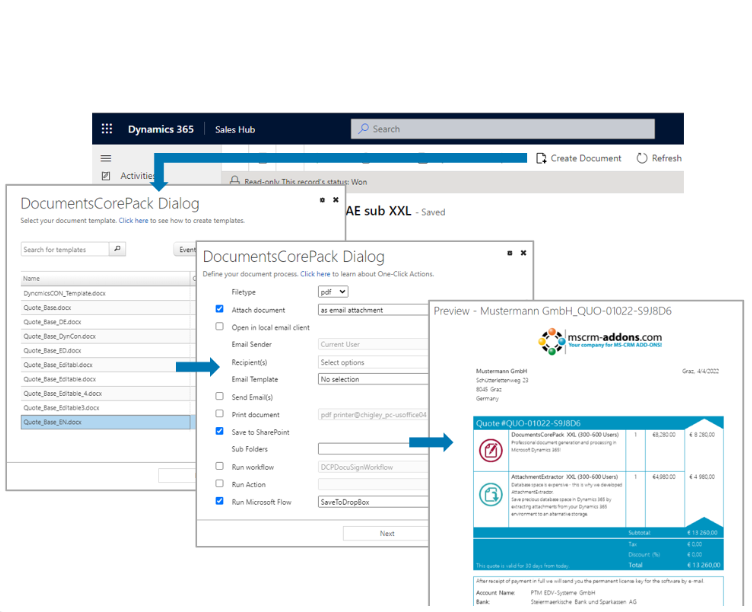Click the Create Document icon
The width and height of the screenshot is (752, 612).
(x=541, y=158)
